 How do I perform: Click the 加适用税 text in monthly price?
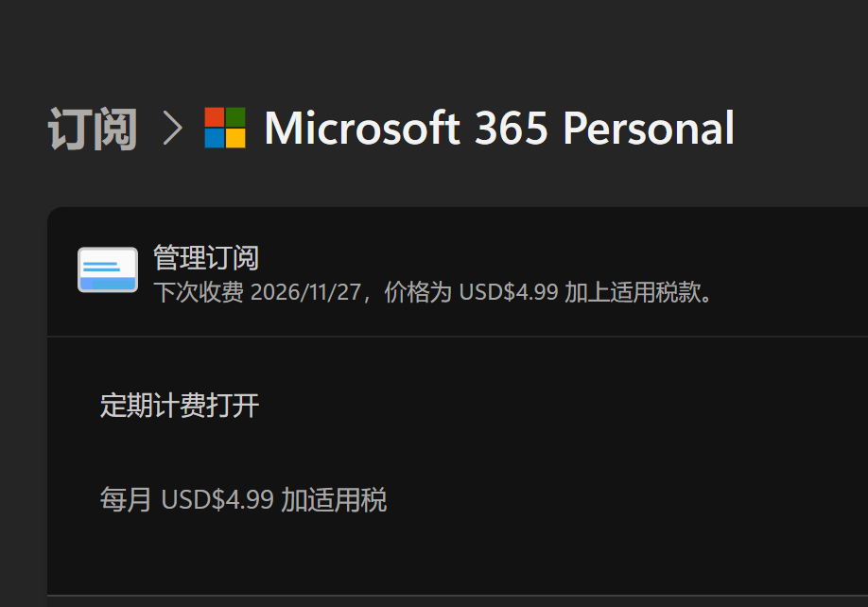(x=334, y=499)
